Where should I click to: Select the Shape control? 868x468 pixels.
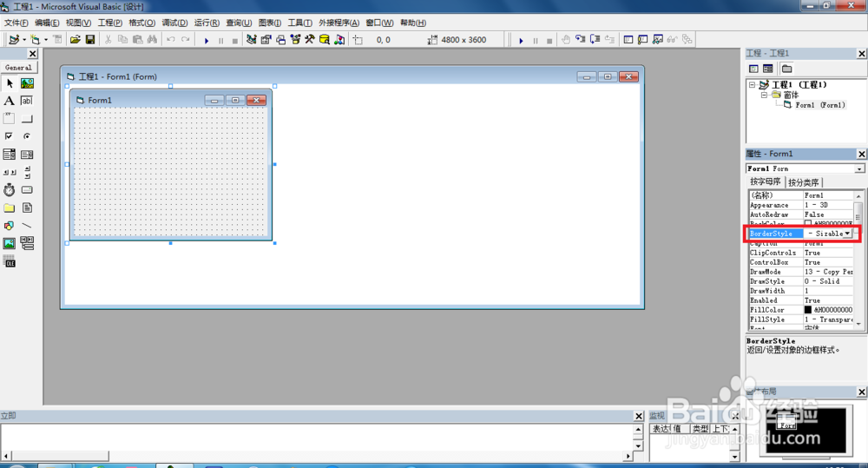point(10,226)
